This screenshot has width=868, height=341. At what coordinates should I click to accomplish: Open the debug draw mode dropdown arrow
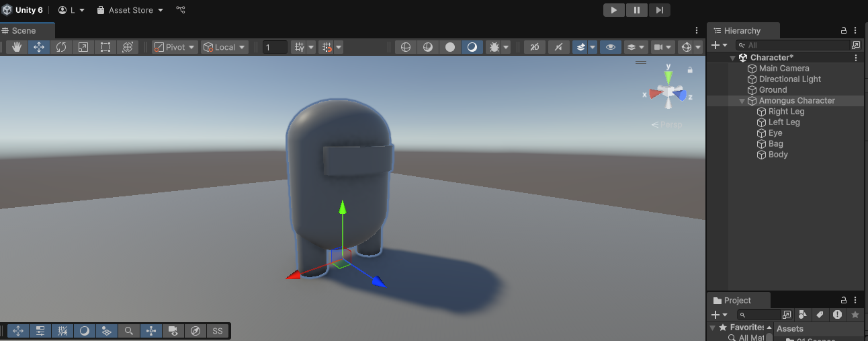click(x=506, y=47)
